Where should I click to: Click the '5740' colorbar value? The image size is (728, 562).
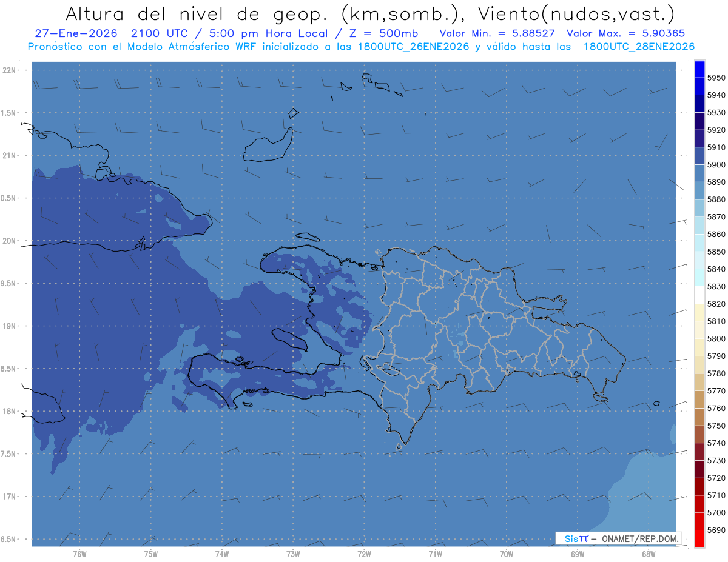pyautogui.click(x=716, y=443)
